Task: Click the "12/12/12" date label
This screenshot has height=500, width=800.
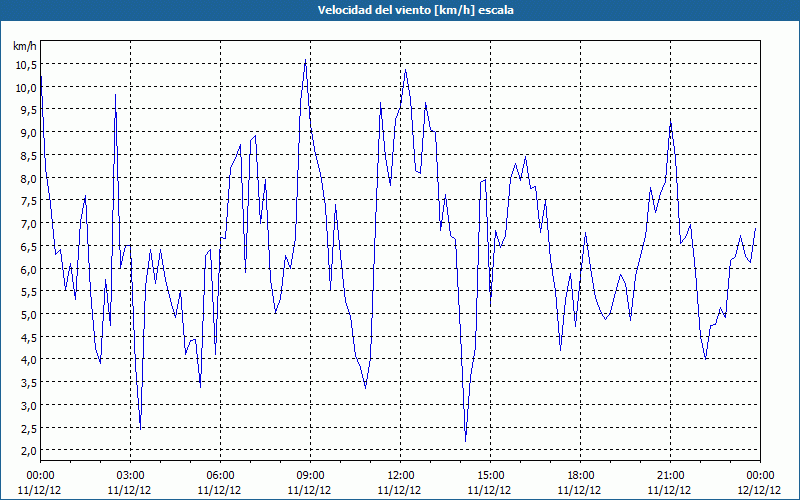Action: click(760, 490)
